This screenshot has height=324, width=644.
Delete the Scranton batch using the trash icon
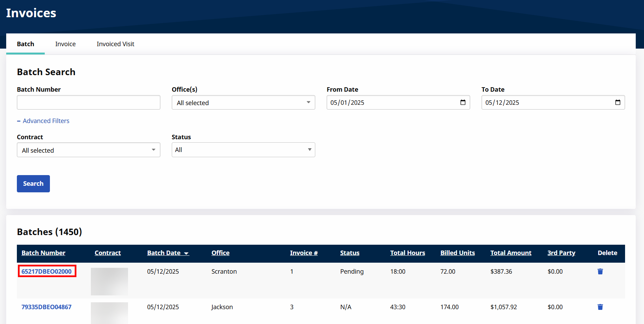[600, 271]
